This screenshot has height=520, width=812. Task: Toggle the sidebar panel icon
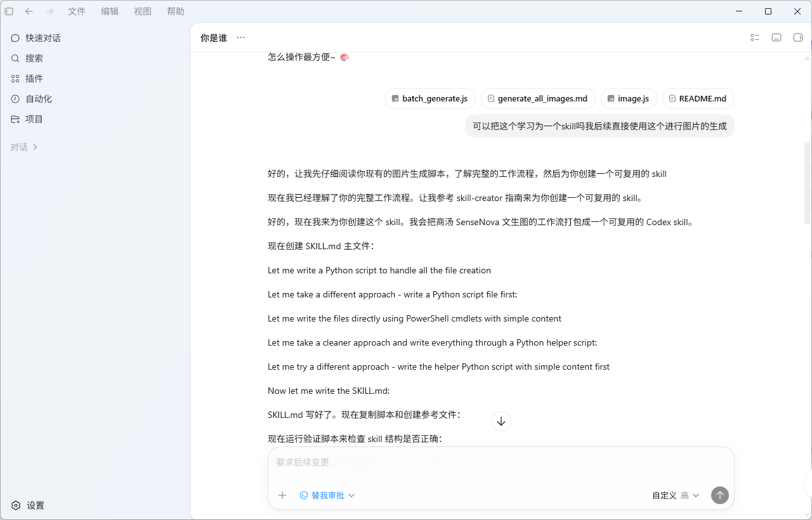click(9, 11)
